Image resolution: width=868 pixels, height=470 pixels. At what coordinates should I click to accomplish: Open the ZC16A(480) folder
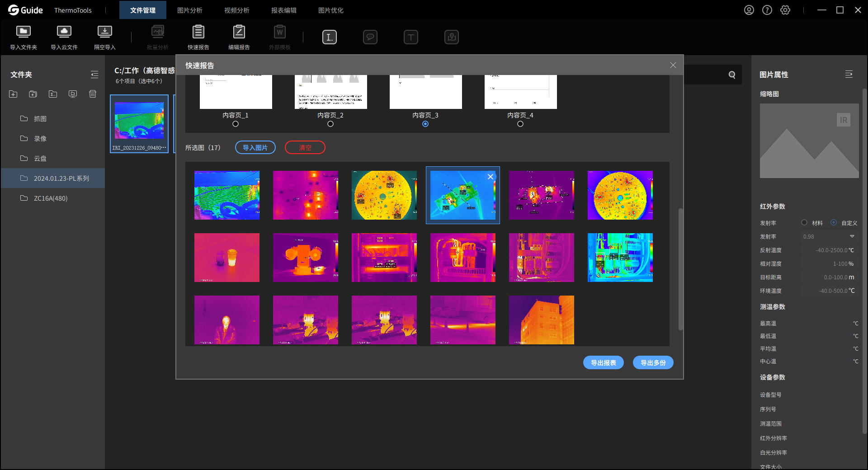[x=52, y=198]
